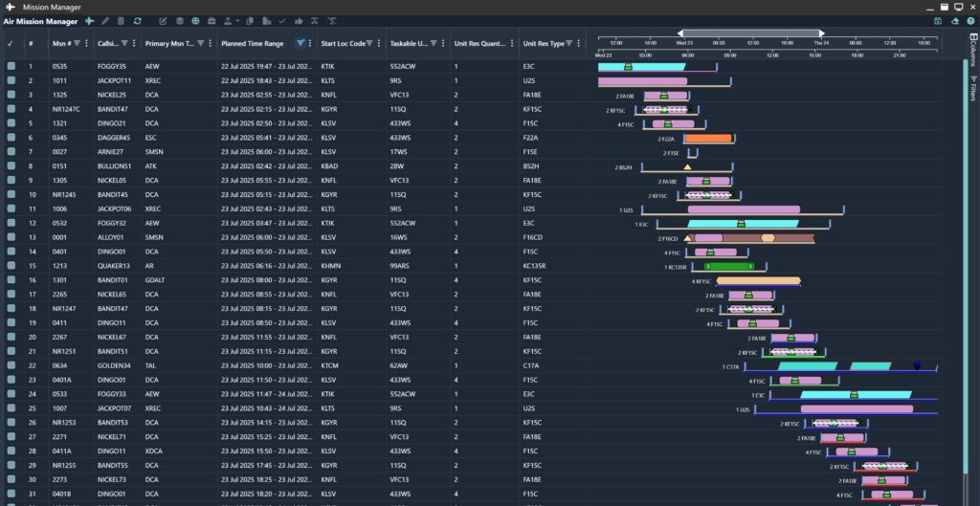Click the refresh arrows icon
Screen dimensions: 980x506
pos(137,21)
